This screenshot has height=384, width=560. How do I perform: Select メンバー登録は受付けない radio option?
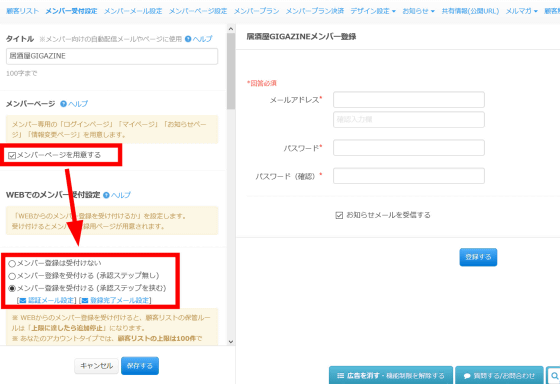coord(12,264)
